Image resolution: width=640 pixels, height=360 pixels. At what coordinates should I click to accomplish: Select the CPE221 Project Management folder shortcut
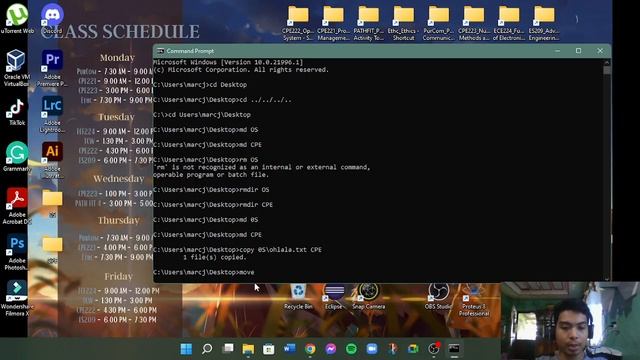click(x=333, y=23)
